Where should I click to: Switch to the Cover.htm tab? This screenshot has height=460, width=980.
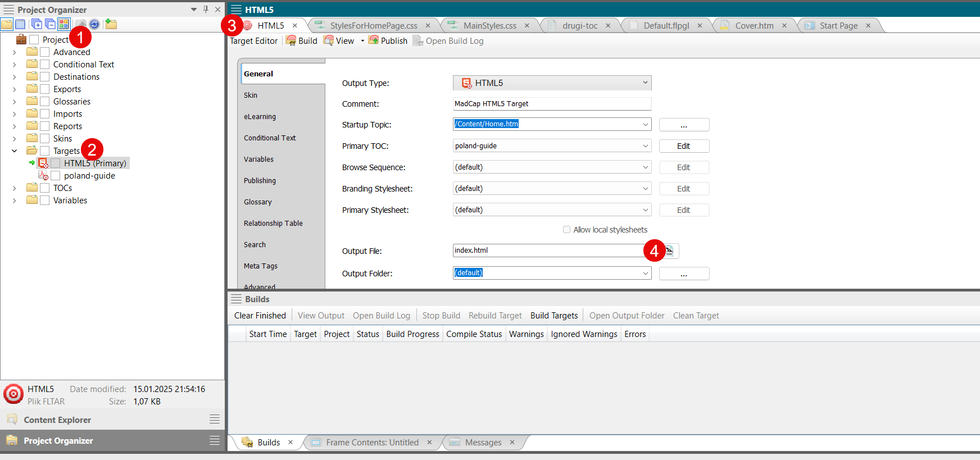tap(754, 25)
